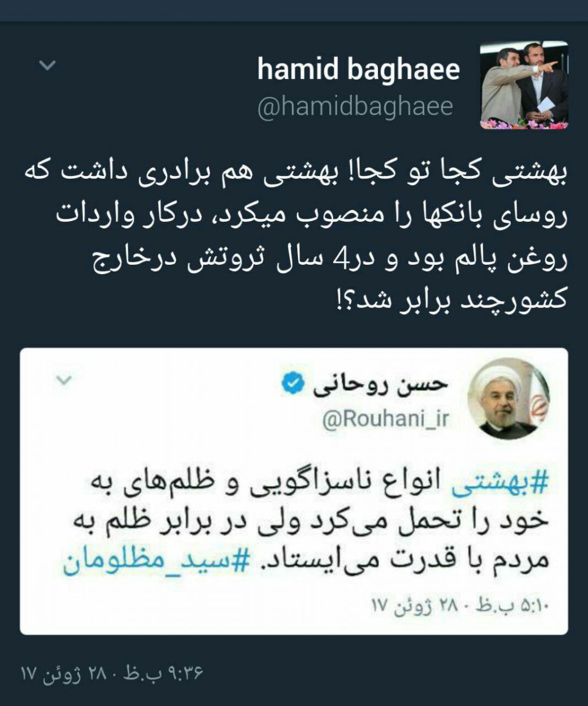The height and width of the screenshot is (706, 588).
Task: Open the hamid baghaee display name
Action: (358, 69)
